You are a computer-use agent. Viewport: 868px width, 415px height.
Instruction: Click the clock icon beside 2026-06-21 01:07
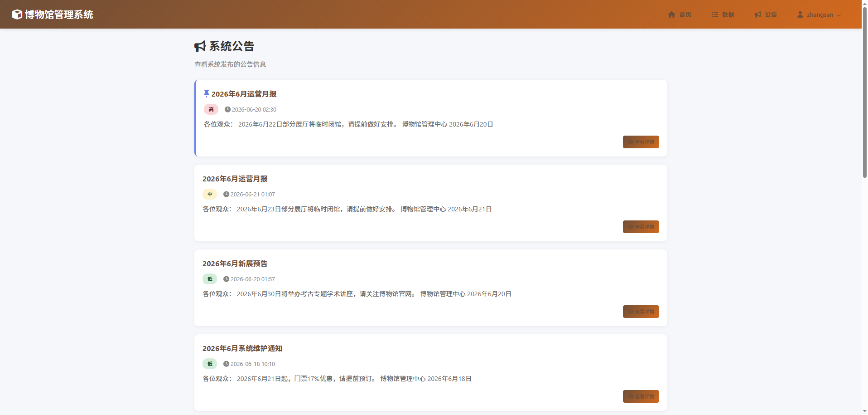[226, 194]
